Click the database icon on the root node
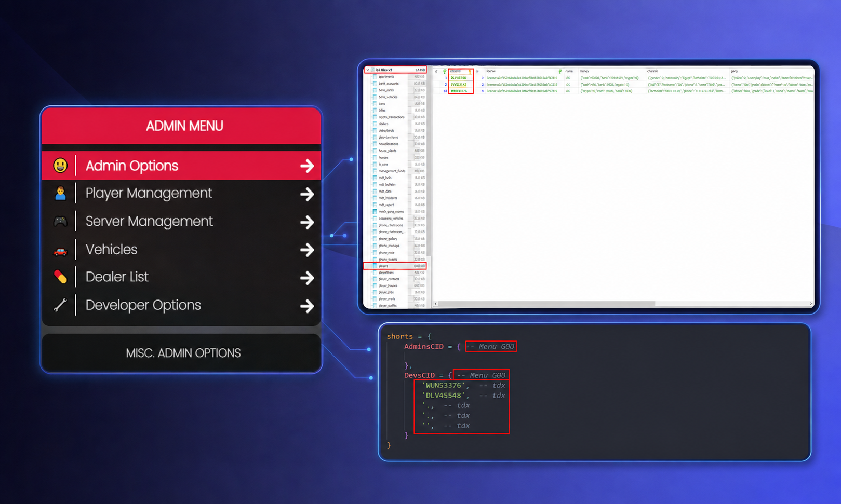Viewport: 841px width, 504px height. coord(372,70)
